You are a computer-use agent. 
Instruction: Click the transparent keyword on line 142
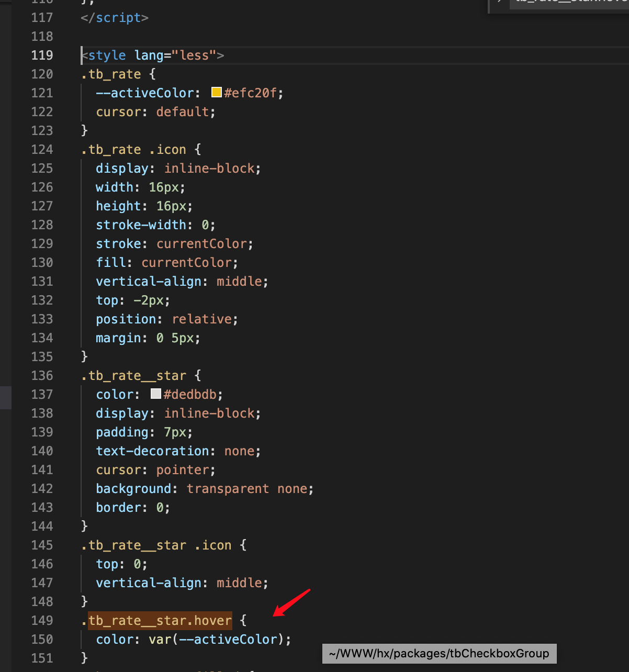tap(228, 488)
